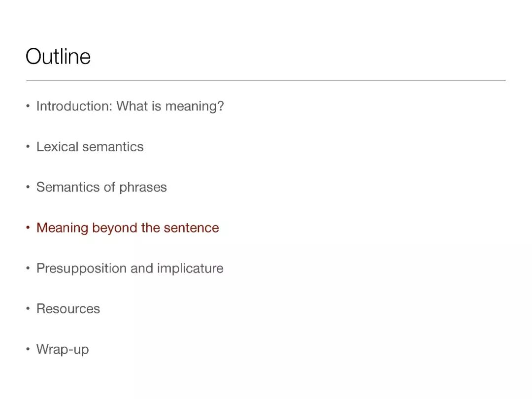Image resolution: width=532 pixels, height=399 pixels.
Task: Click the highlighted 'Meaning beyond the sentence' item
Action: coord(128,228)
